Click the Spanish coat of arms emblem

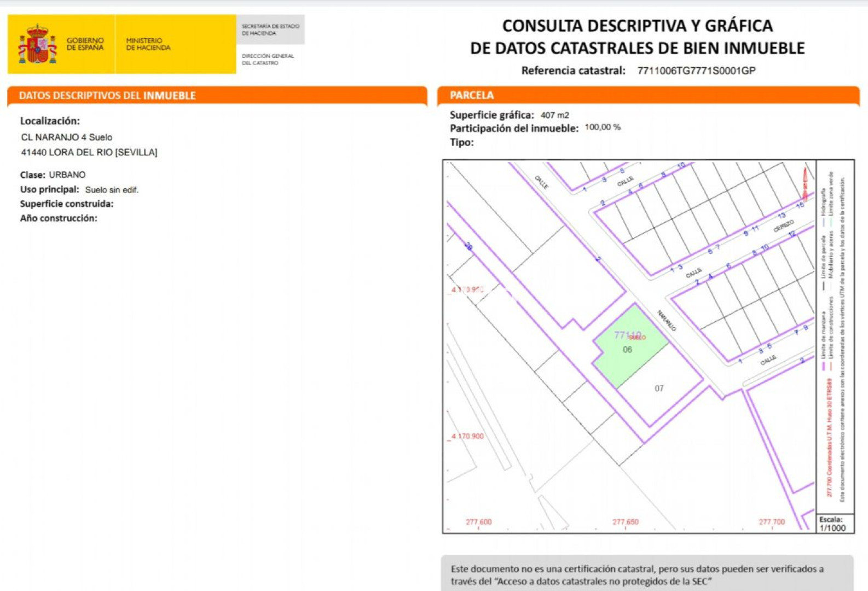click(37, 44)
